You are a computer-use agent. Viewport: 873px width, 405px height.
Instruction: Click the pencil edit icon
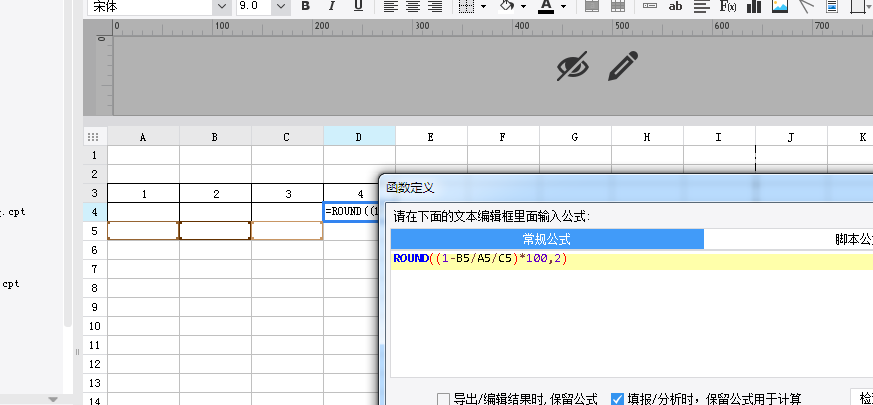point(623,66)
